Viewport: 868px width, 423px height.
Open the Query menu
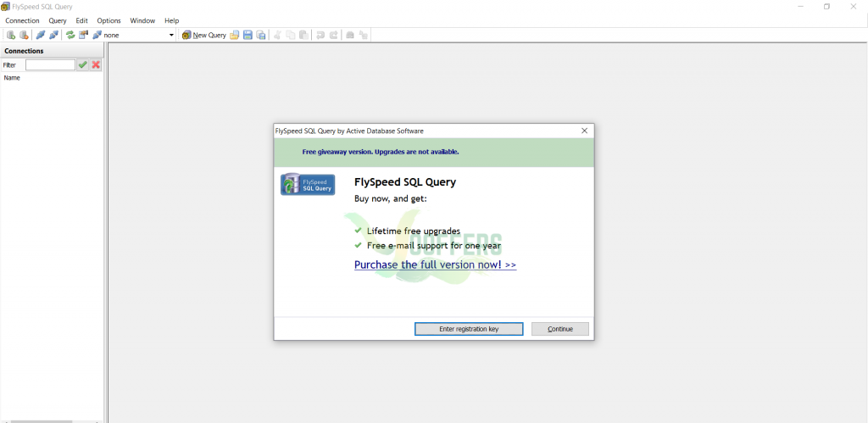coord(58,20)
